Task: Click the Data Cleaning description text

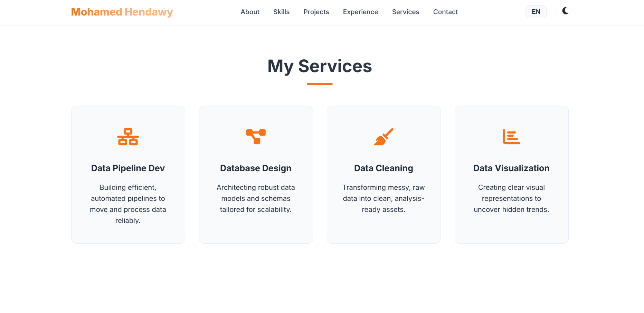Action: tap(383, 198)
